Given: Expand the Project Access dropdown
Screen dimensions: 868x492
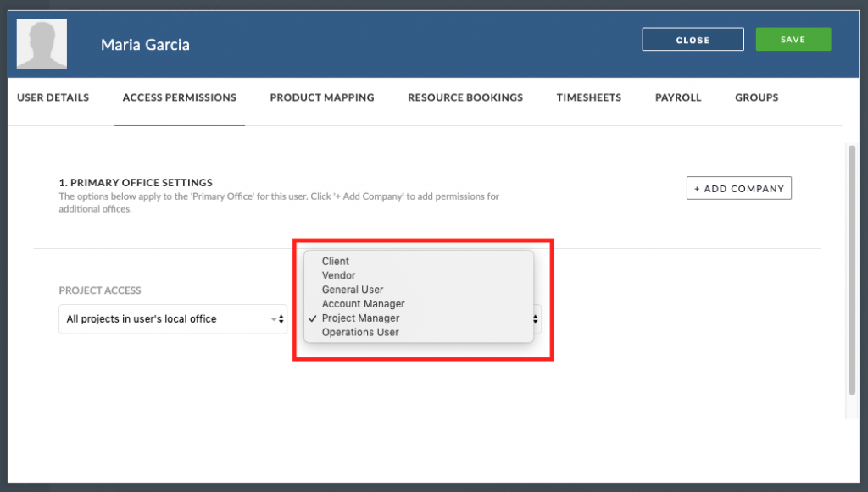Looking at the screenshot, I should (x=173, y=319).
